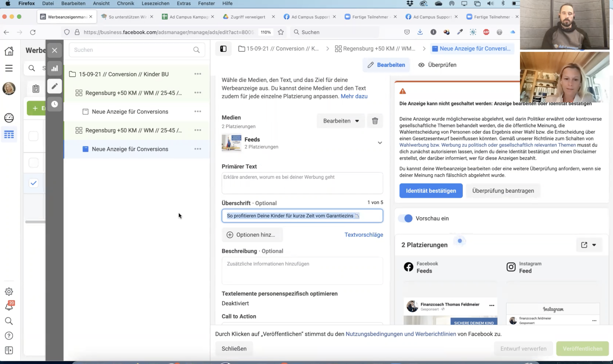Show performance charts bar graph icon
Screen dimensions: 613x364
[55, 68]
